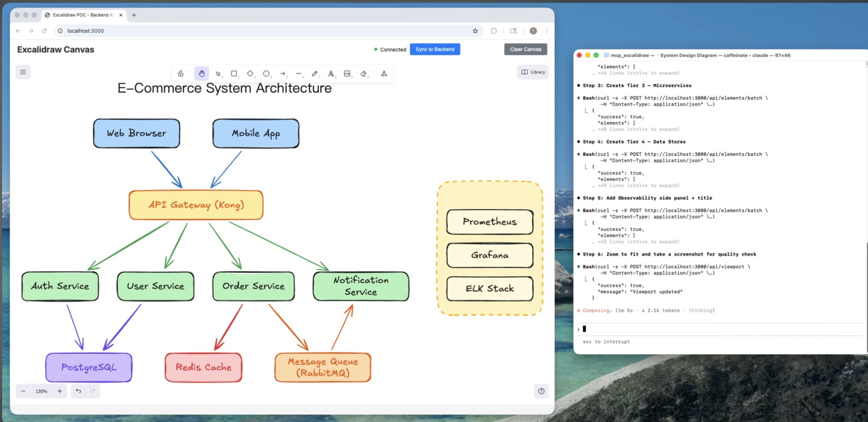Select the Eraser tool
The height and width of the screenshot is (422, 868).
click(x=364, y=73)
